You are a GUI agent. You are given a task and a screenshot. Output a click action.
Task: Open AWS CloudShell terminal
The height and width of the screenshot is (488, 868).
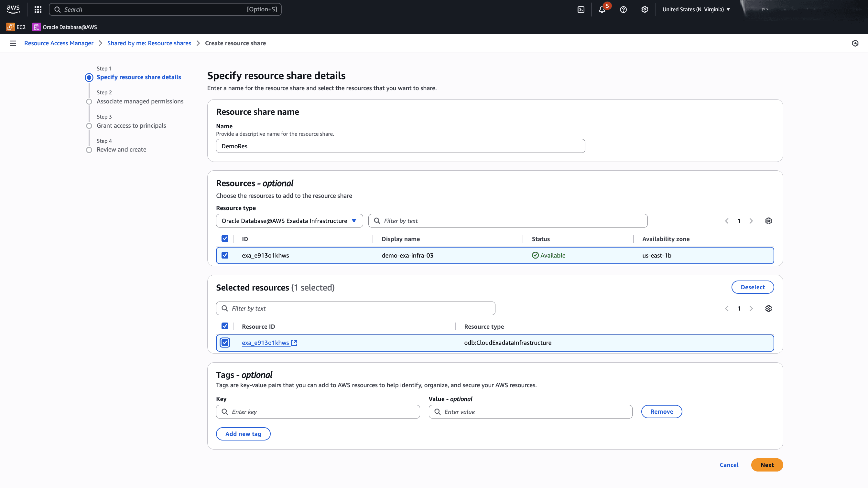point(580,9)
